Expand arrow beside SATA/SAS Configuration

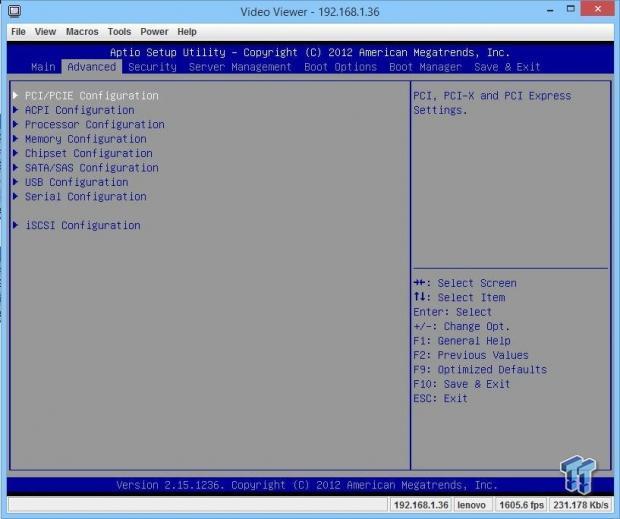coord(15,167)
